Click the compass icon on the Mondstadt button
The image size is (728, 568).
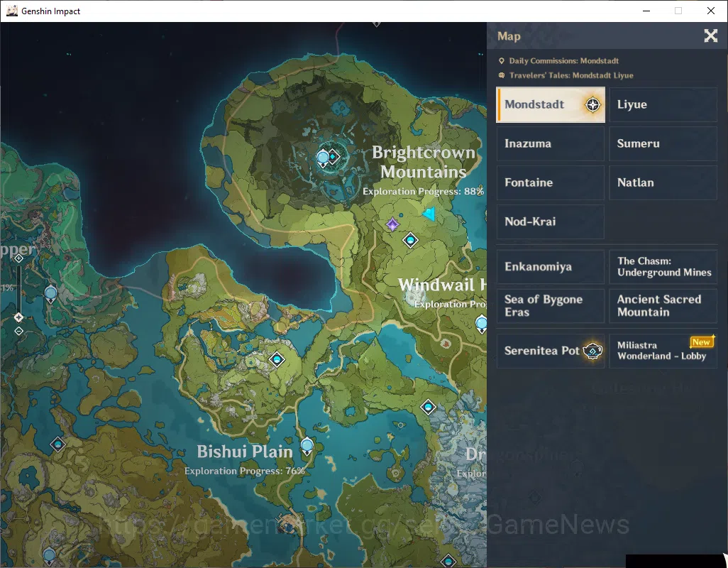(x=592, y=104)
